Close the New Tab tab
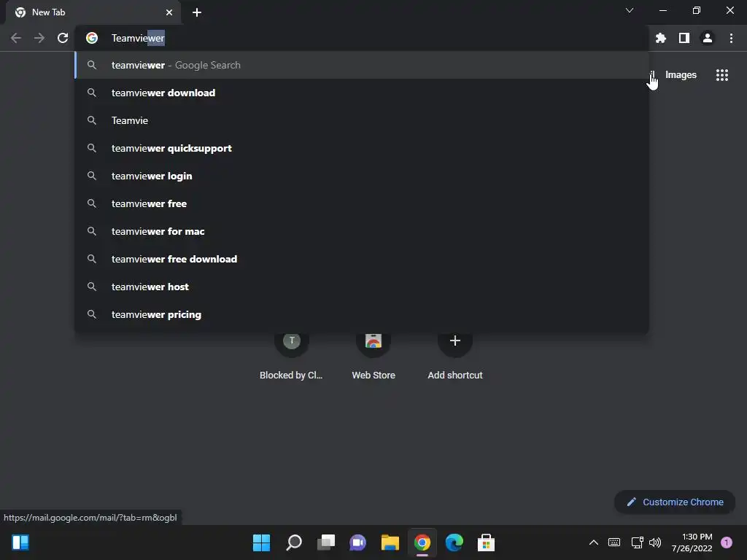Image resolution: width=747 pixels, height=560 pixels. 169,12
